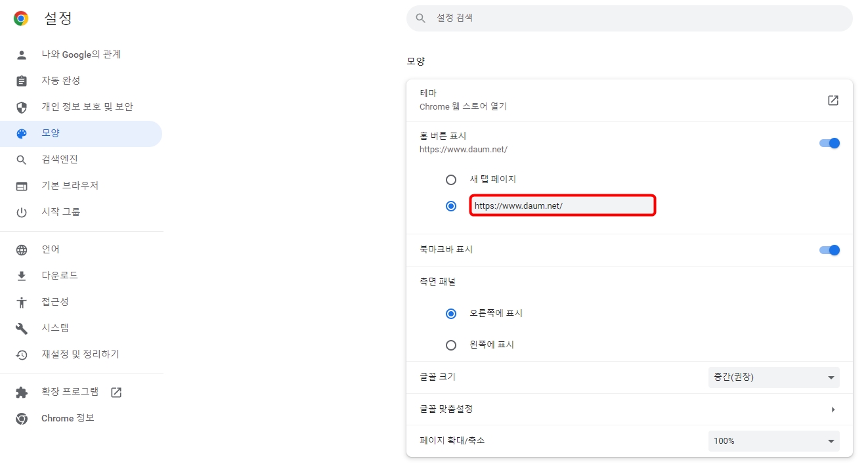The image size is (868, 470).
Task: Click the 확장 프로그램 link
Action: [68, 391]
